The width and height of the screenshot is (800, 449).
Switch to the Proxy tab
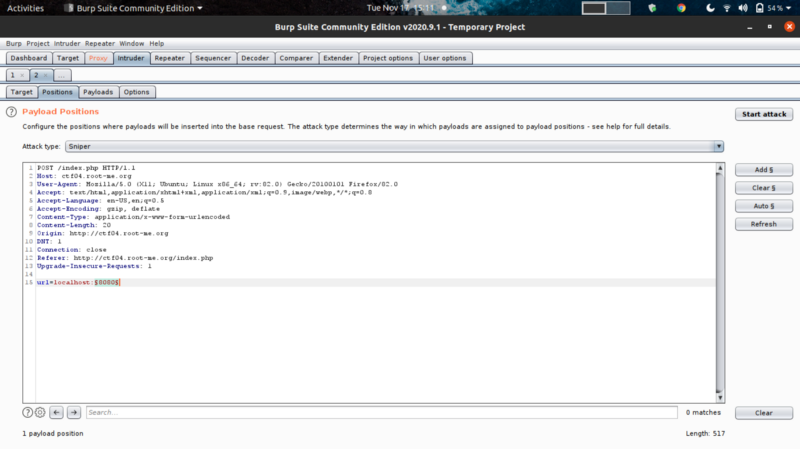[98, 58]
